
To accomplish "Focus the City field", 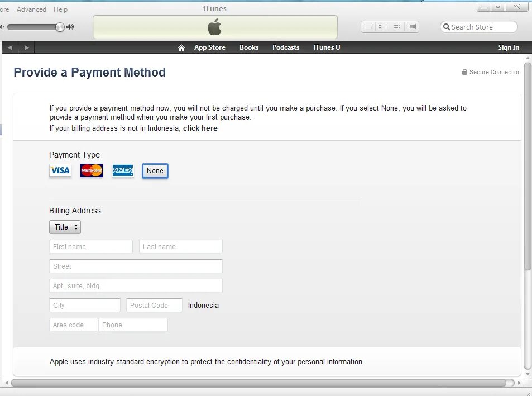I will [85, 306].
